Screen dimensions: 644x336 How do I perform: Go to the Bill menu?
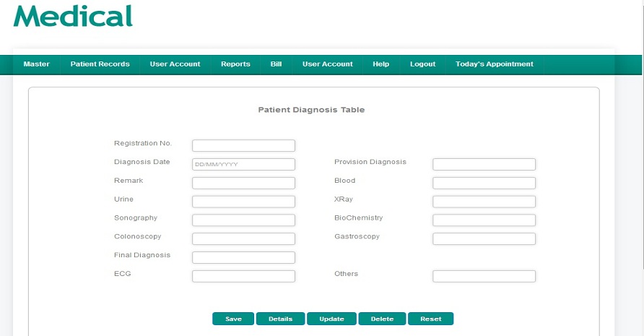276,64
